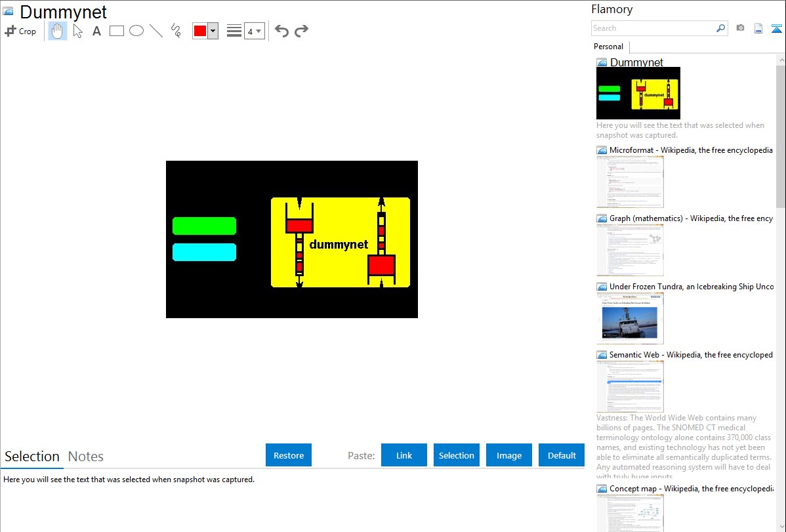Viewport: 786px width, 532px height.
Task: Click the cyan rectangle in the canvas image
Action: (x=204, y=252)
